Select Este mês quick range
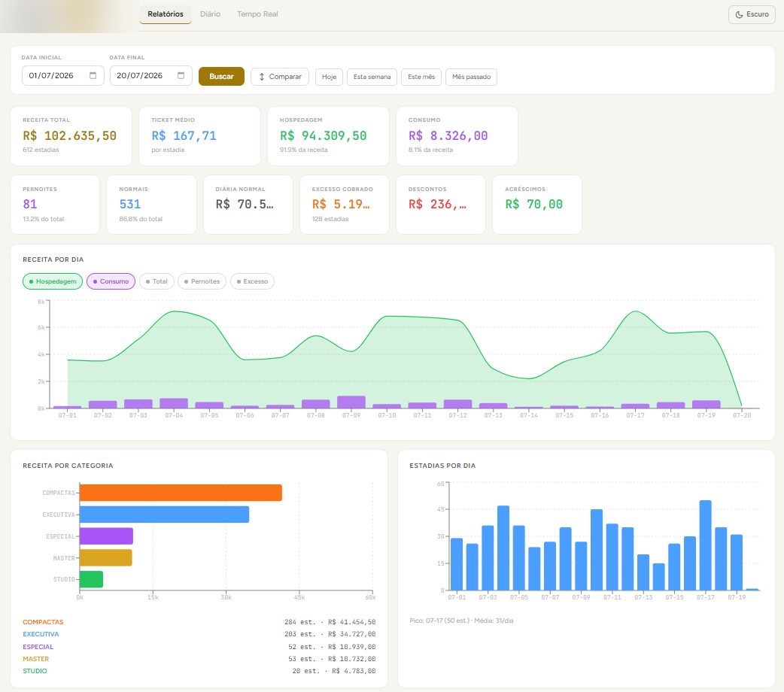This screenshot has width=784, height=692. tap(421, 77)
